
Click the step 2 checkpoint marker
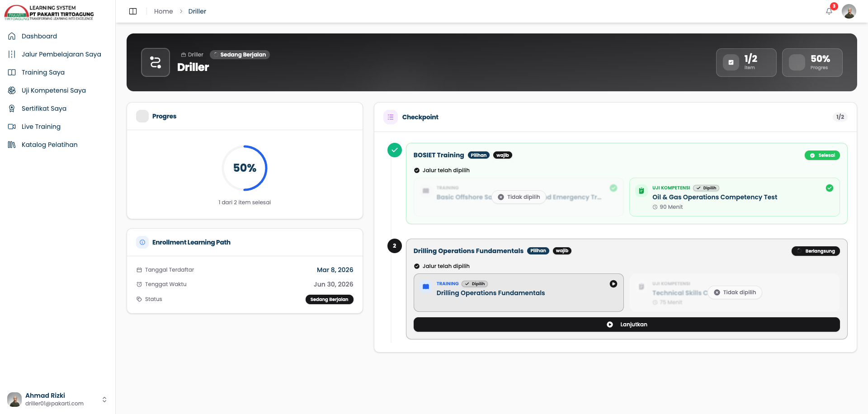click(x=395, y=246)
